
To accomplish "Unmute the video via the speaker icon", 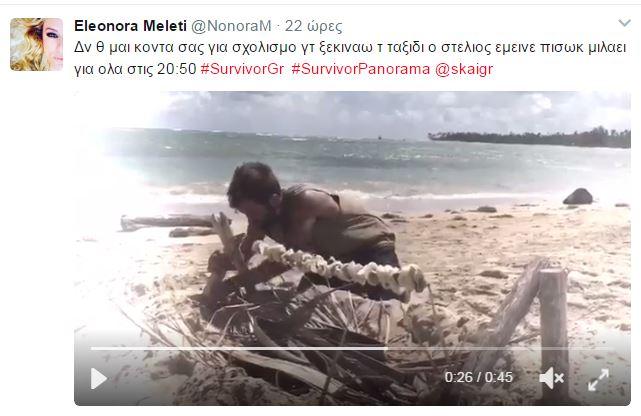I will [x=551, y=378].
